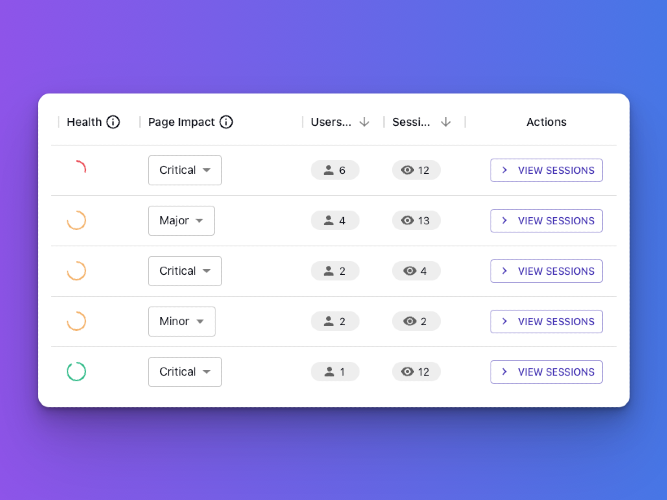Click the Users column header text
Viewport: 667px width, 500px height.
(331, 122)
